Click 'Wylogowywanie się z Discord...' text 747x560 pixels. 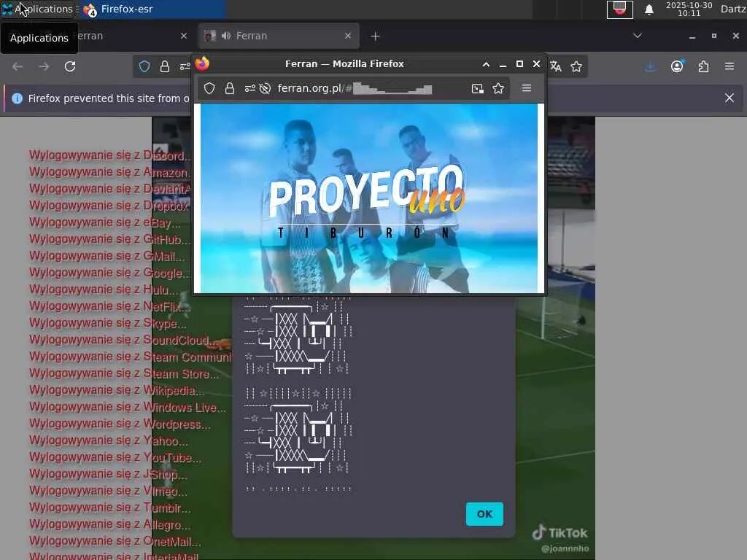coord(110,155)
